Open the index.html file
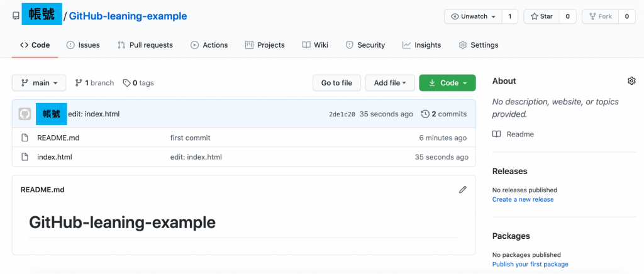The width and height of the screenshot is (644, 274). 55,156
